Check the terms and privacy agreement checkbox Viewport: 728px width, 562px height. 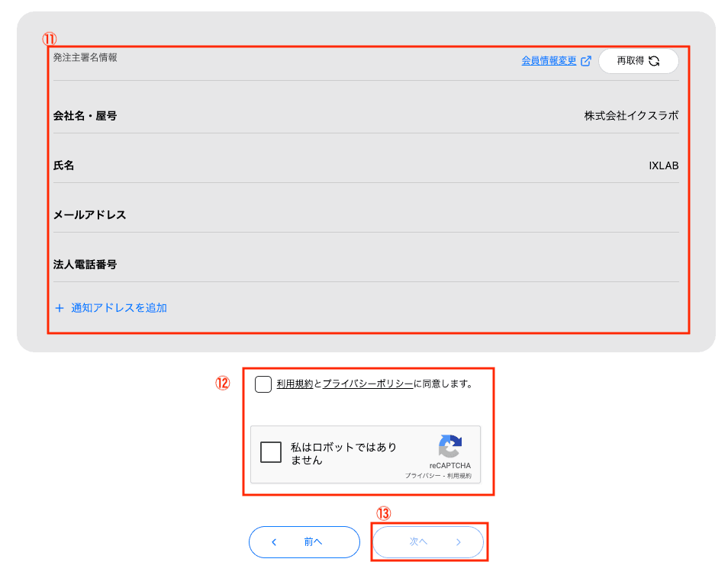click(263, 384)
